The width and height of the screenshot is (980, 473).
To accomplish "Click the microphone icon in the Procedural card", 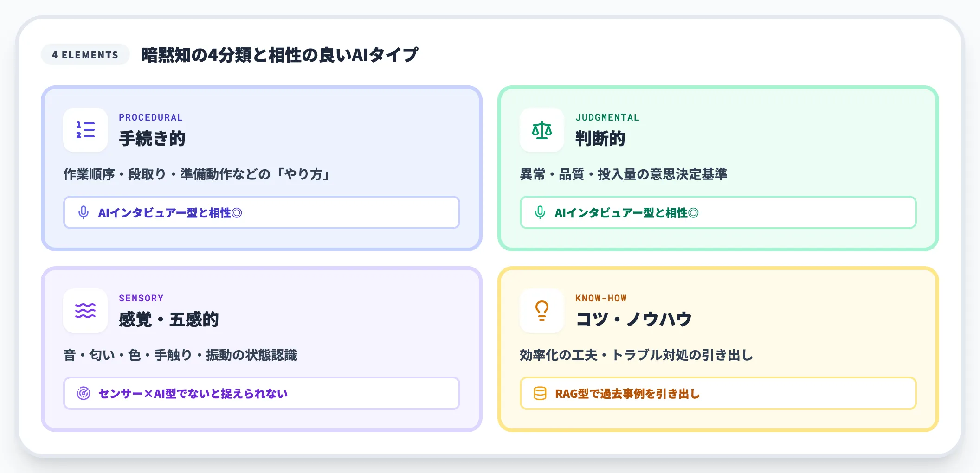I will 84,212.
